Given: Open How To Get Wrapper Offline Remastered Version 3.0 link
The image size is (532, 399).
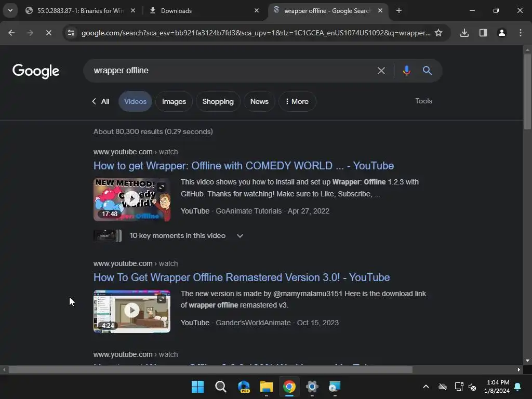Looking at the screenshot, I should point(242,277).
